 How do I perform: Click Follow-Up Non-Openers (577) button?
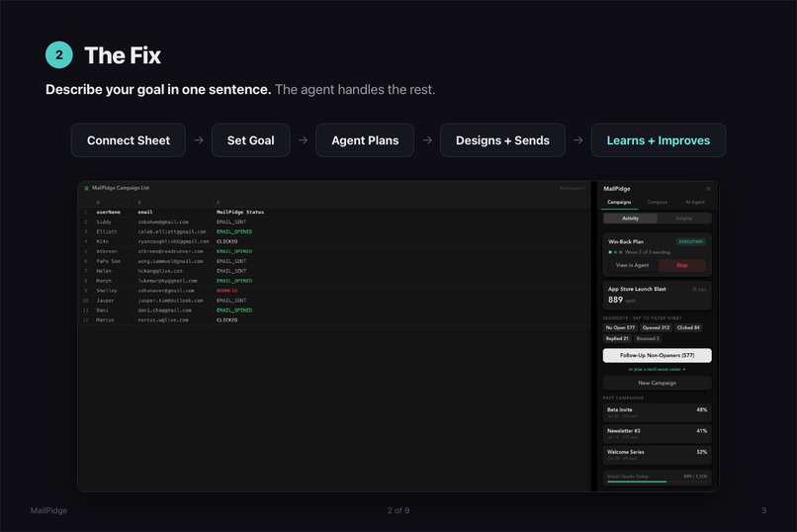point(657,355)
